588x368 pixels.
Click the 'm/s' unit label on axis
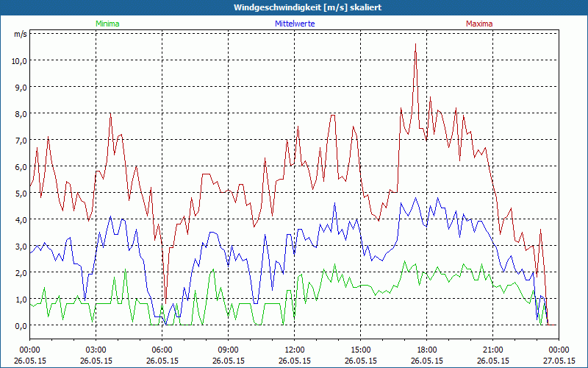tap(21, 34)
